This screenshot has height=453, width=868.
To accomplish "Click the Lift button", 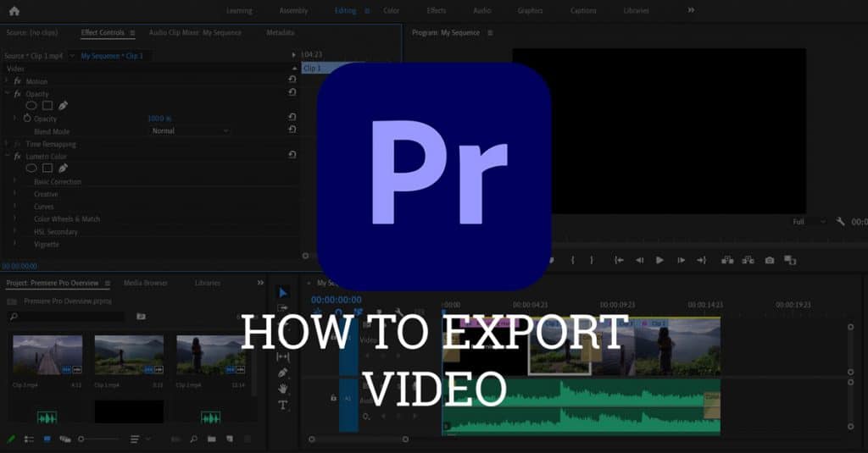I will point(727,260).
